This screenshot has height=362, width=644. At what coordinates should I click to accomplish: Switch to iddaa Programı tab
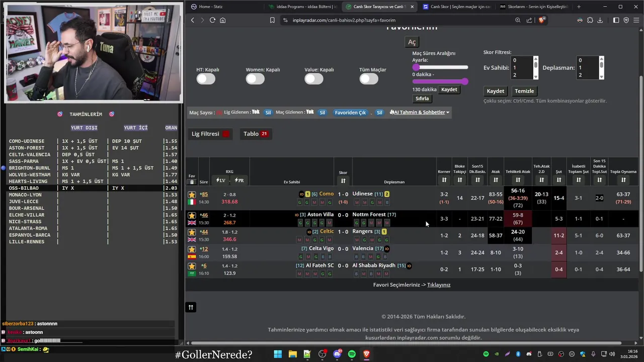pyautogui.click(x=303, y=7)
